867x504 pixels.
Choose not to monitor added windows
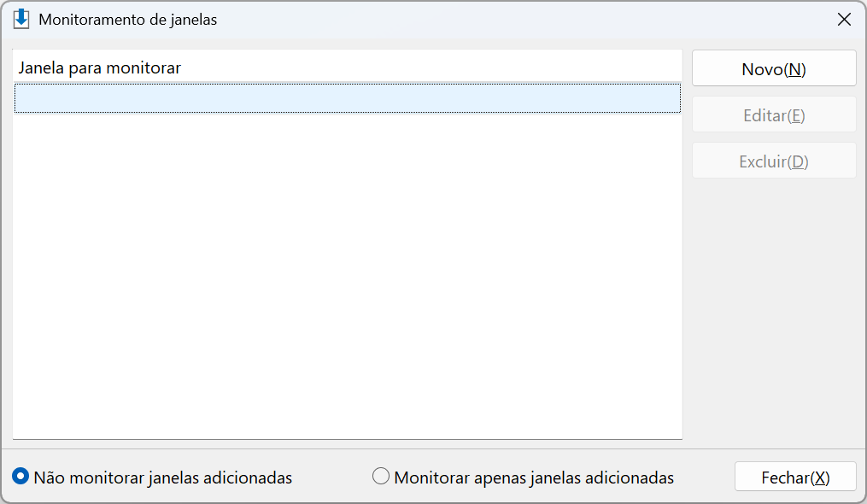click(21, 477)
